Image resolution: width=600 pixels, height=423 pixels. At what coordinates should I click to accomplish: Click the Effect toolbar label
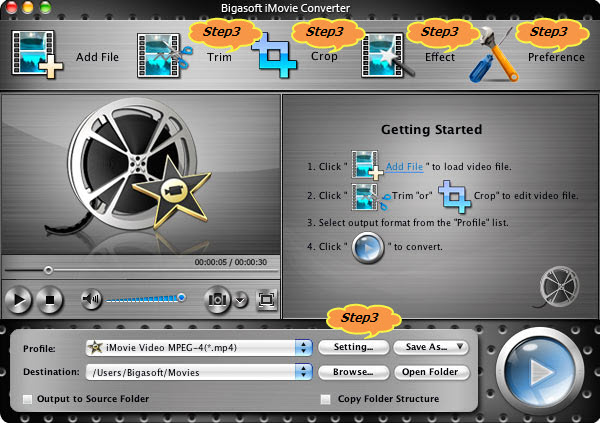440,57
